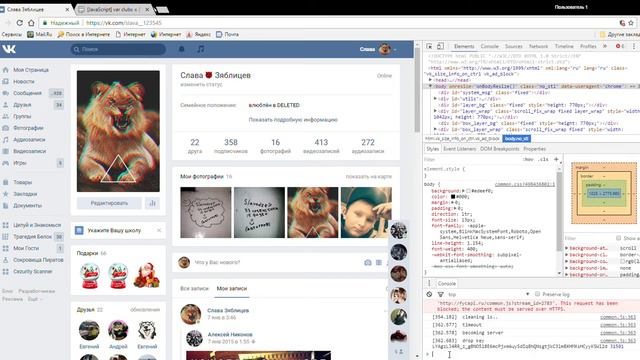Open Фотографии in left sidebar
Image resolution: width=640 pixels, height=360 pixels.
coord(28,128)
